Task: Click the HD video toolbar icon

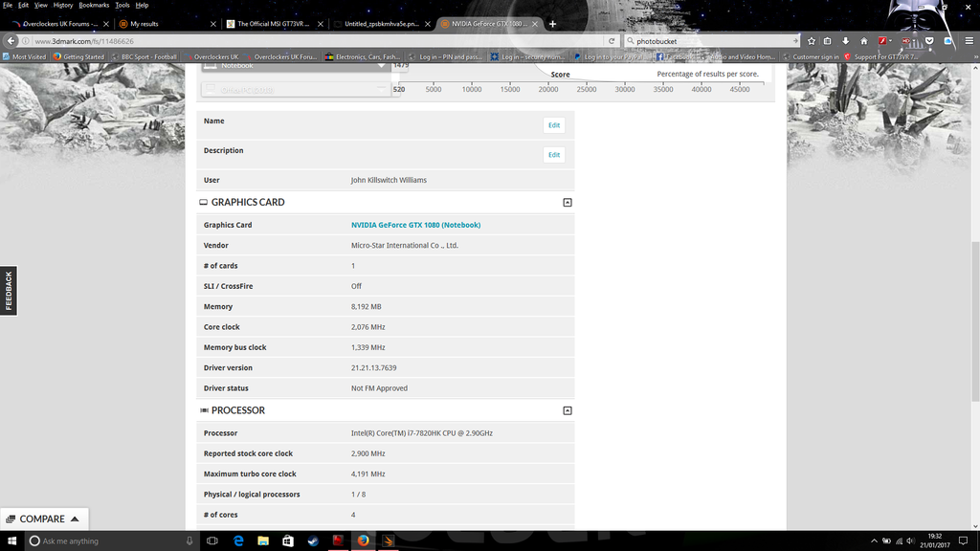Action: click(905, 40)
